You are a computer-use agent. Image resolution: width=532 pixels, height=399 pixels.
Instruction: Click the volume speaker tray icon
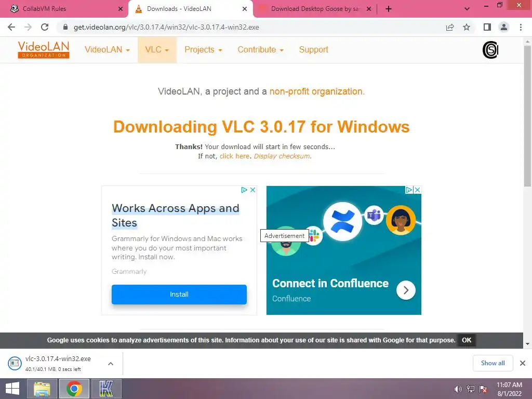point(458,389)
